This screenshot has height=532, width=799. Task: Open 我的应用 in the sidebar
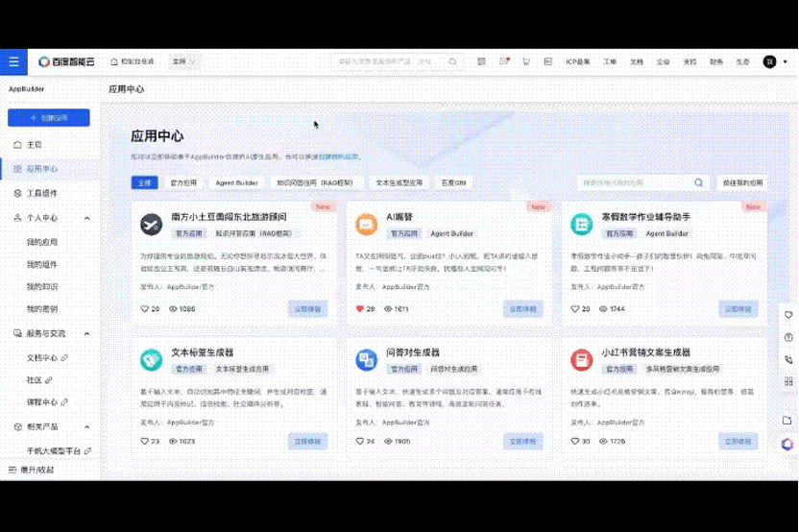42,242
